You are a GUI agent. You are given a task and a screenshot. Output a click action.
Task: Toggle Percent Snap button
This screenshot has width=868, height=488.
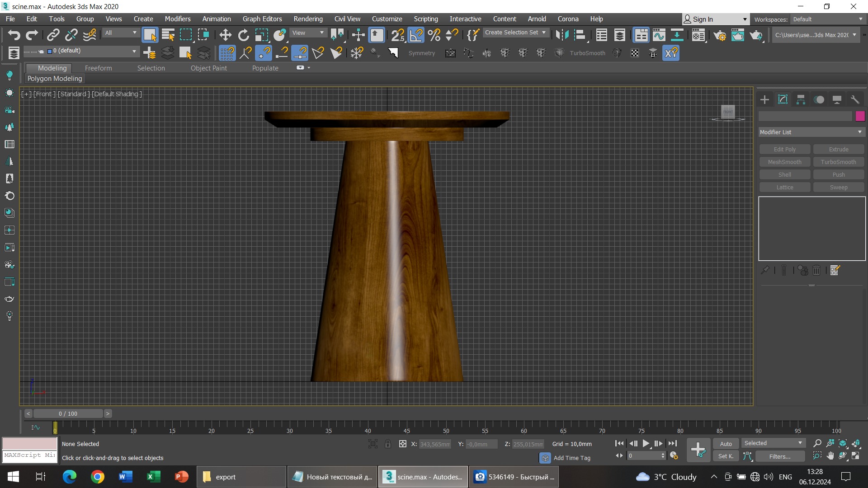pyautogui.click(x=434, y=35)
